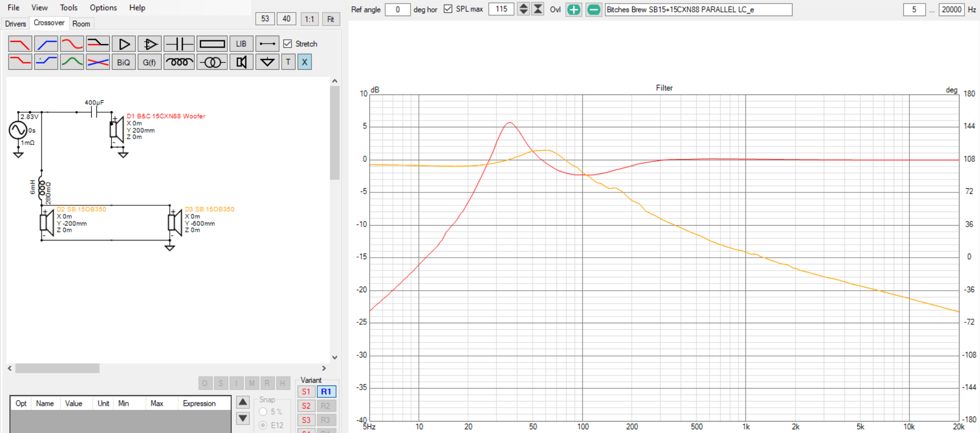Switch to the Room tab
980x433 pixels.
[81, 24]
